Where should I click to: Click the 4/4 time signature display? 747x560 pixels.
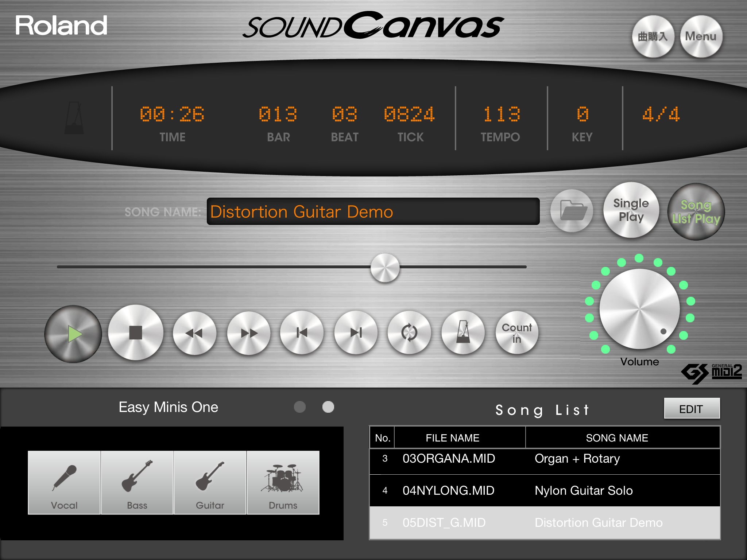(x=661, y=114)
